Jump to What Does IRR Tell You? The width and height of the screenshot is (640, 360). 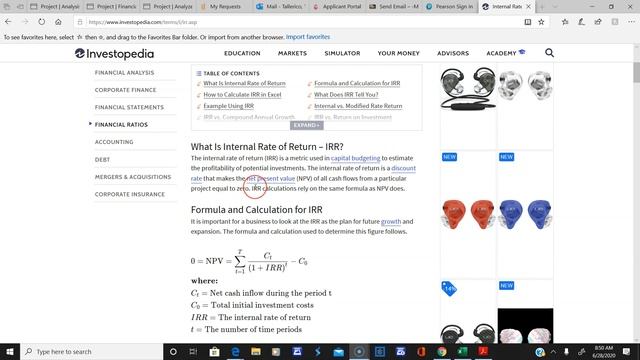click(346, 95)
